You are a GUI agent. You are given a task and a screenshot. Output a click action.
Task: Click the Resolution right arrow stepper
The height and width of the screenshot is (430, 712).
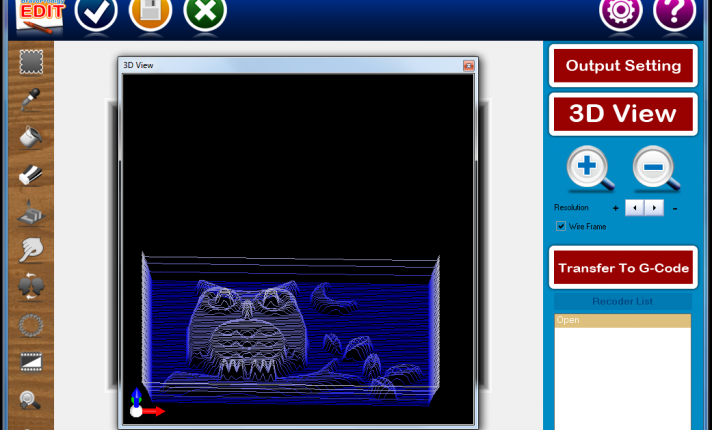[x=653, y=208]
